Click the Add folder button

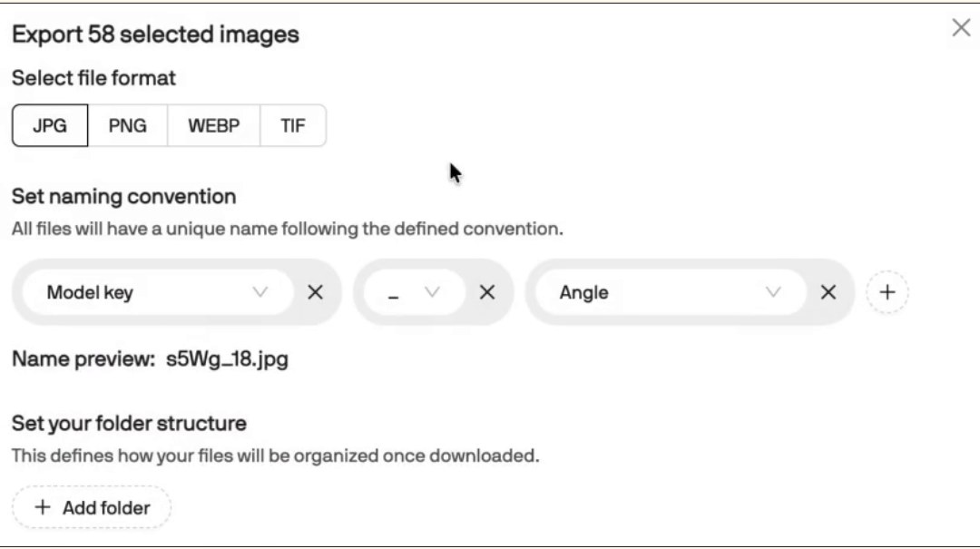(92, 507)
